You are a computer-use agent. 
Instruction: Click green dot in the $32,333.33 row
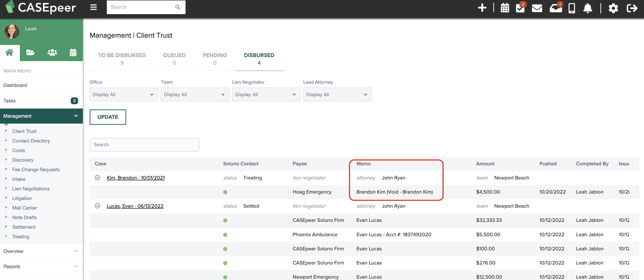(225, 220)
